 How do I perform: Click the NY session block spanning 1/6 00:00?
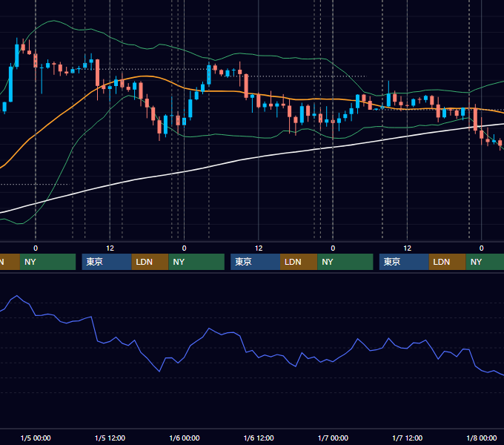click(196, 262)
